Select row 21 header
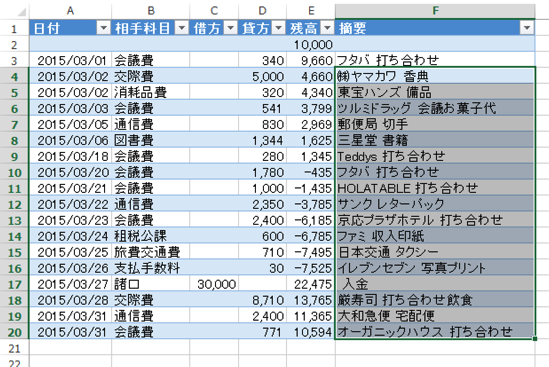This screenshot has height=367, width=549. 14,348
